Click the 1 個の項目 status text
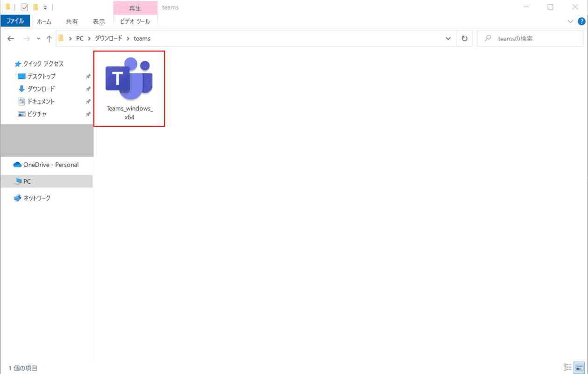588x374 pixels. click(x=23, y=368)
